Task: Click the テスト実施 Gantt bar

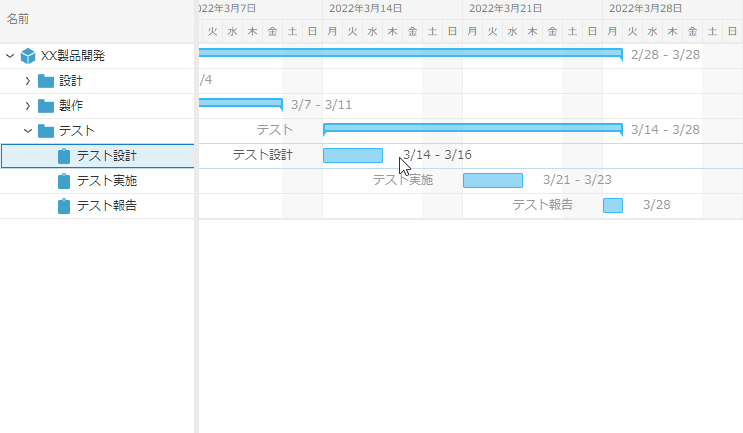Action: pos(492,180)
